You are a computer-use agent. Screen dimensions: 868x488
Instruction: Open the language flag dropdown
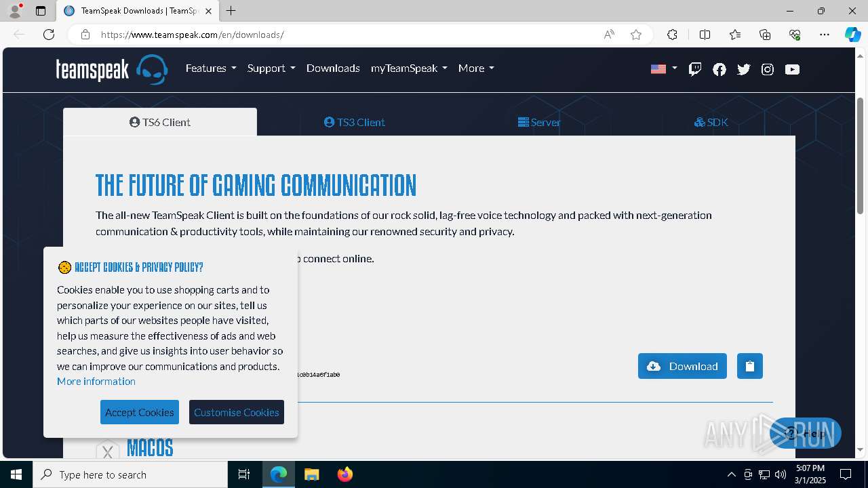point(664,68)
